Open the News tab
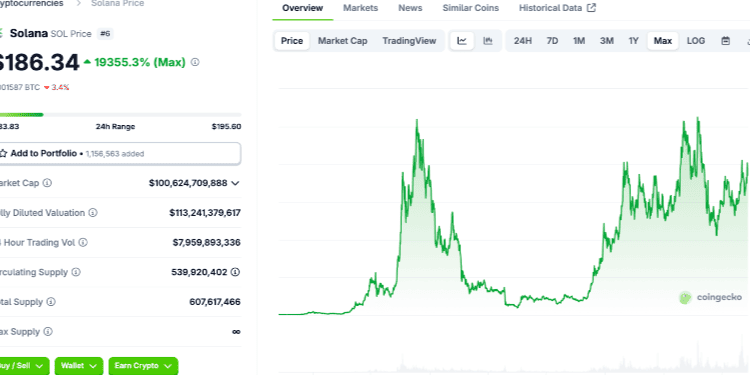Image resolution: width=750 pixels, height=375 pixels. pyautogui.click(x=410, y=8)
